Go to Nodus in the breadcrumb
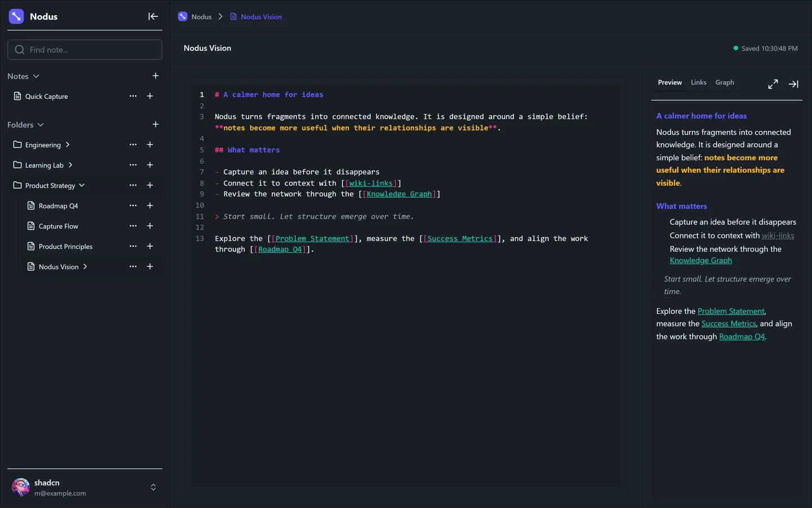 [x=201, y=17]
